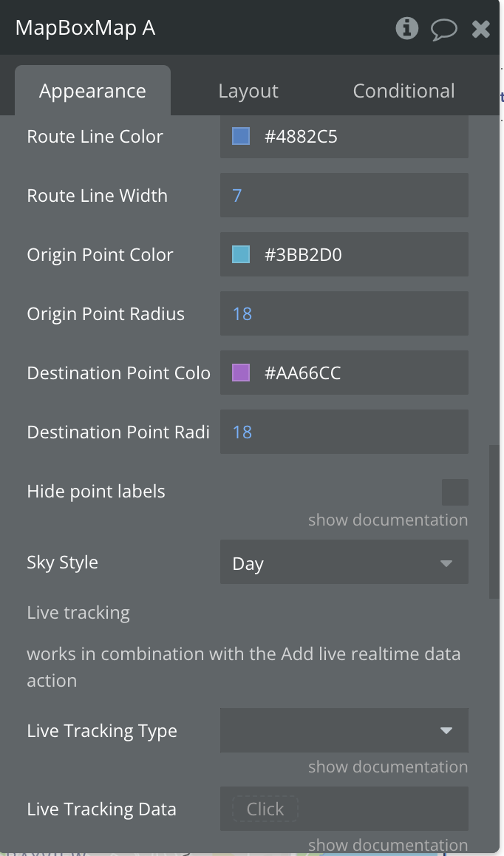The image size is (504, 856).
Task: Pick the Destination Point Color swatch
Action: [x=241, y=373]
